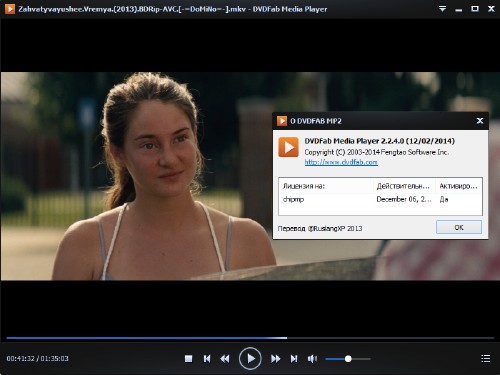Click the DVDFab logo in the title bar
The height and width of the screenshot is (375, 500).
click(10, 9)
